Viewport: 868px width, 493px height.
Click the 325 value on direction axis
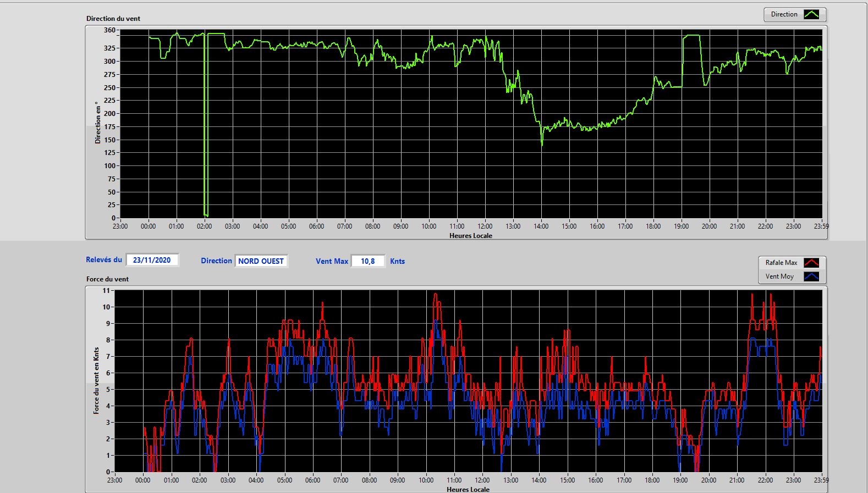tap(109, 48)
